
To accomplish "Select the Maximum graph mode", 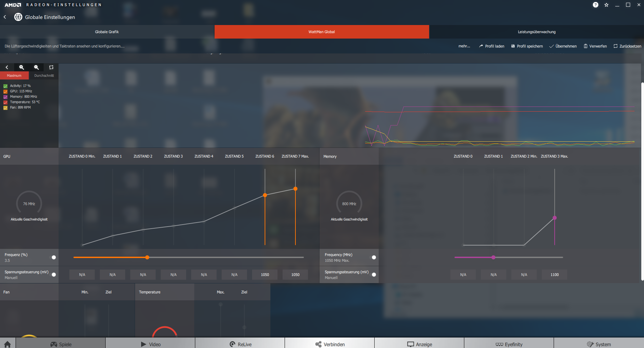I will point(14,76).
